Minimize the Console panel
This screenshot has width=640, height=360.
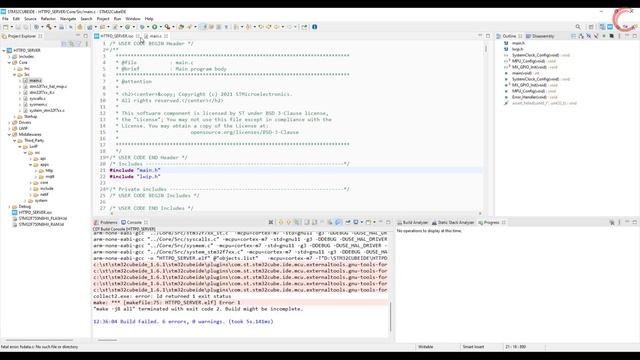coord(380,222)
